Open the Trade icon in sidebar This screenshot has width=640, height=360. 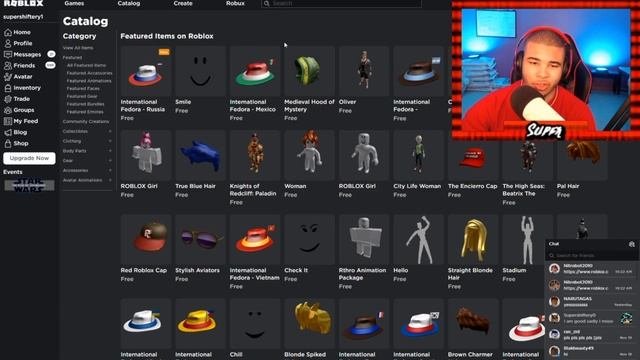pos(8,99)
